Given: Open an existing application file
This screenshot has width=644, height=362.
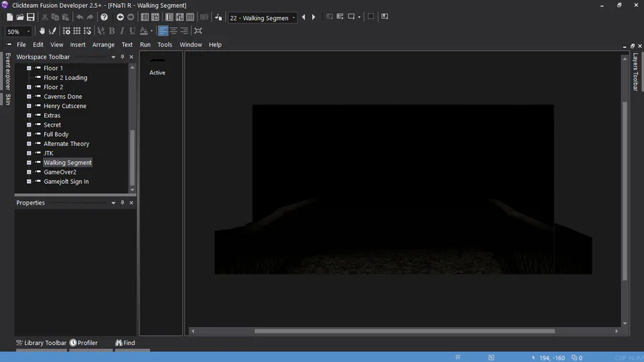Looking at the screenshot, I should tap(20, 17).
